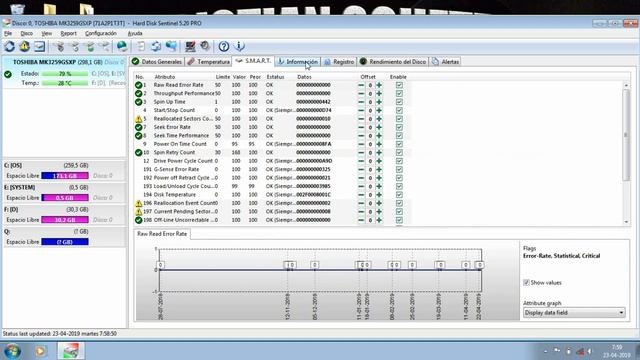The height and width of the screenshot is (360, 640).
Task: Toggle Enable checkbox for Seek Time Performance
Action: [399, 136]
